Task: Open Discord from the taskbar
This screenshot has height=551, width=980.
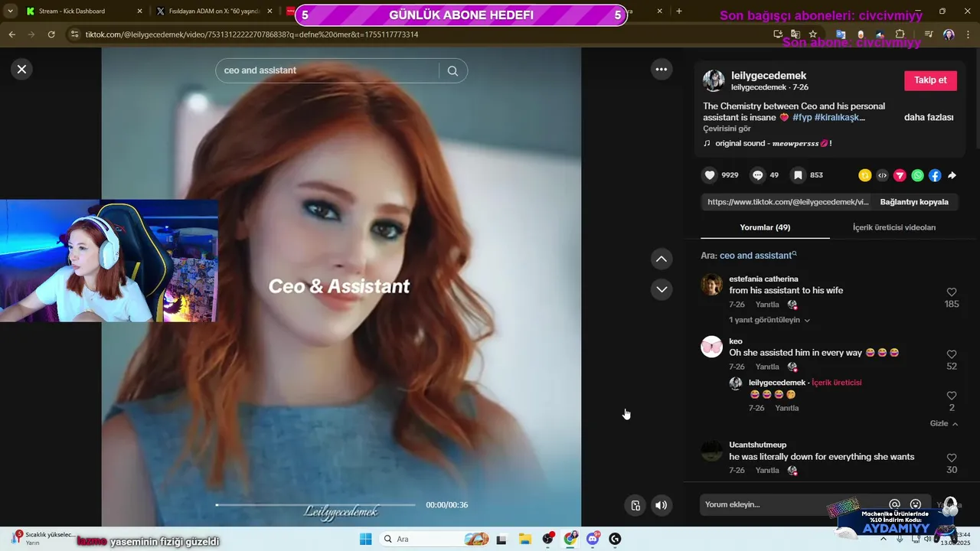Action: [593, 539]
